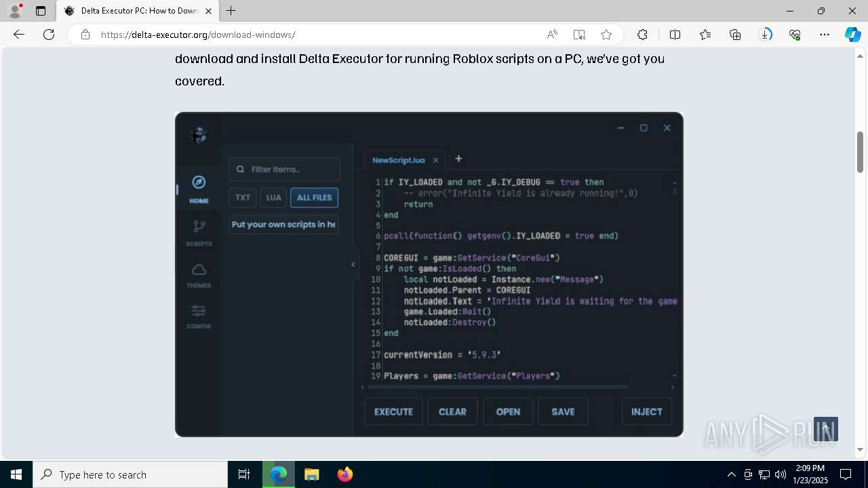Go back to previous page

pyautogui.click(x=19, y=35)
